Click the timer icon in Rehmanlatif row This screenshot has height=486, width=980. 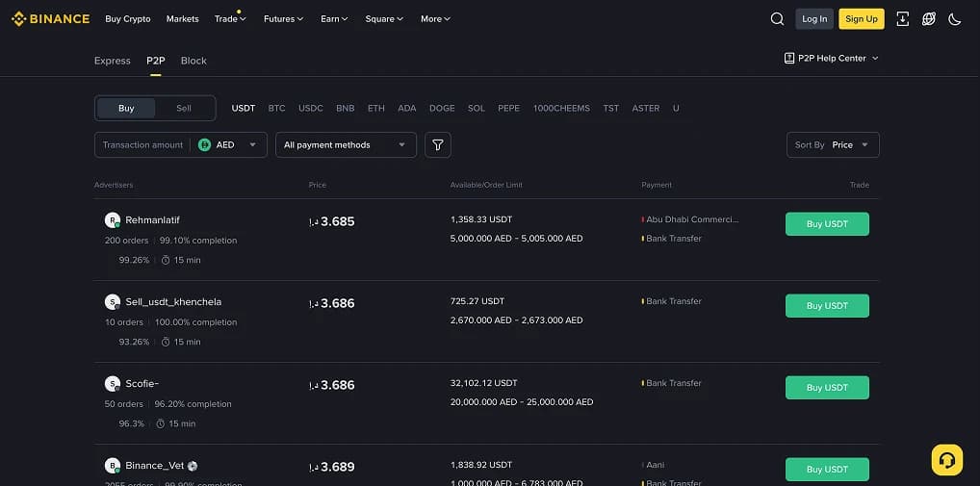click(166, 260)
